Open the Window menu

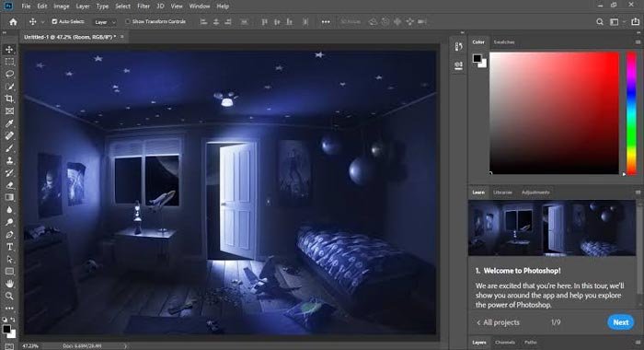click(200, 6)
